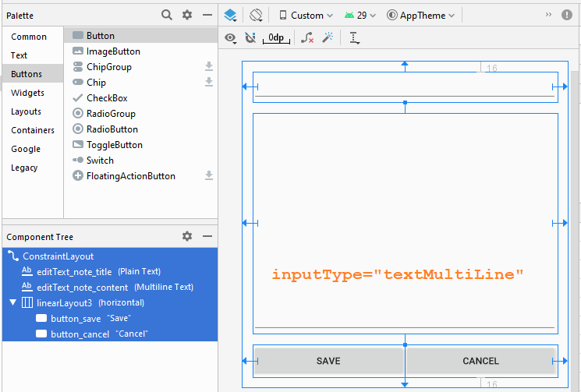Click the bottom constraint anchor arrow
The height and width of the screenshot is (392, 581).
[x=405, y=383]
